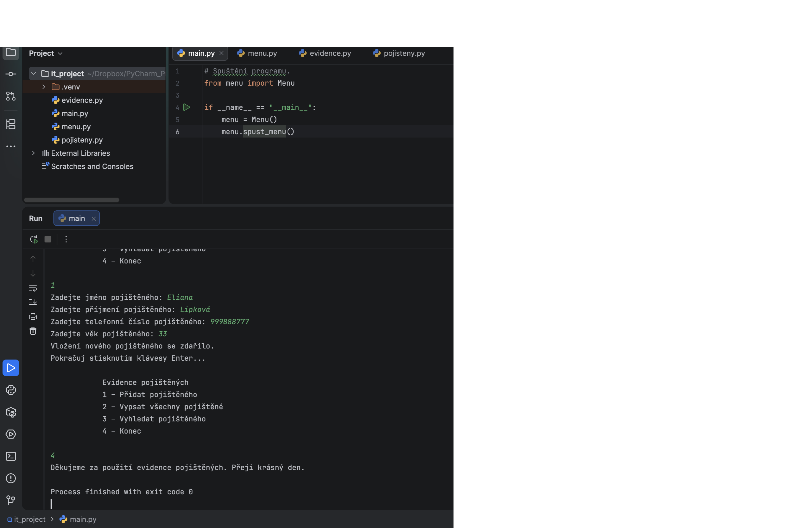Toggle the Commit tool window

11,74
